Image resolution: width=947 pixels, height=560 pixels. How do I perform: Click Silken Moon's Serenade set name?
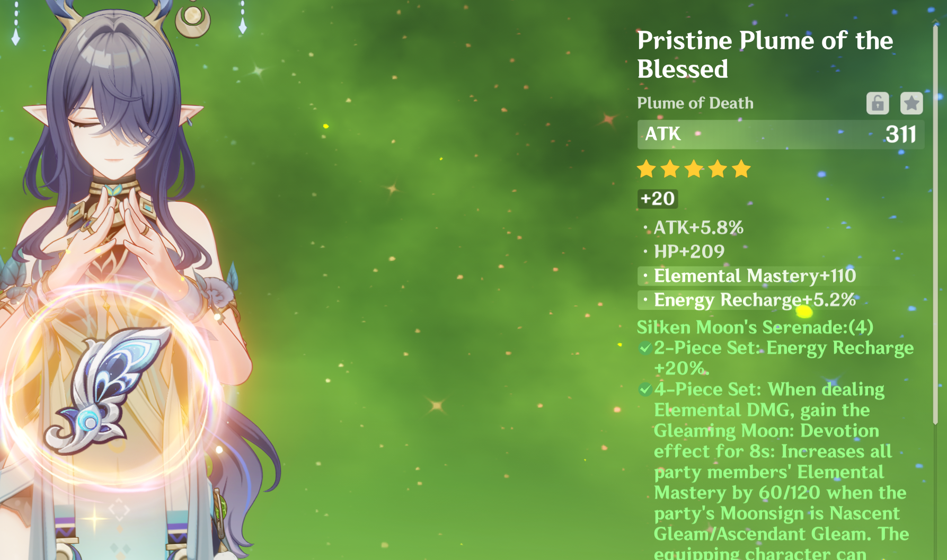click(755, 327)
